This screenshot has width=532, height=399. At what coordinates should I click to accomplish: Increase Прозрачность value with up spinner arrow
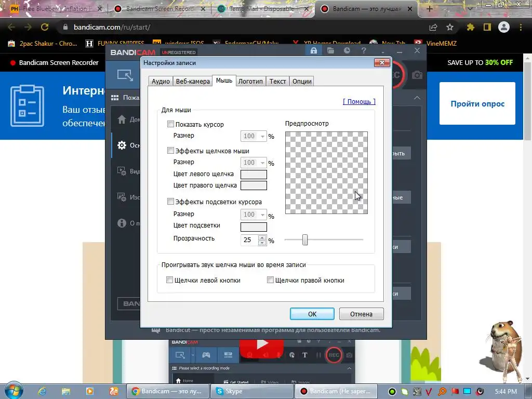pos(262,237)
